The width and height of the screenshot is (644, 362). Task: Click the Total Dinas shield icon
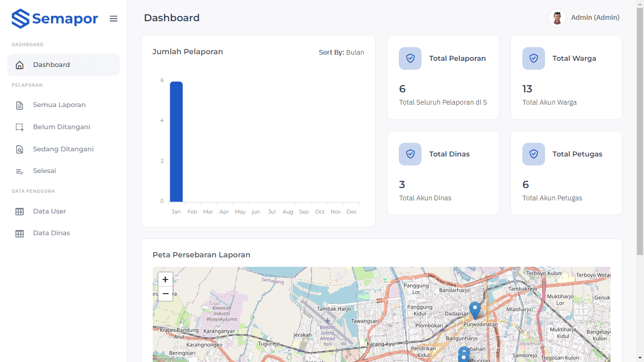[x=410, y=154]
